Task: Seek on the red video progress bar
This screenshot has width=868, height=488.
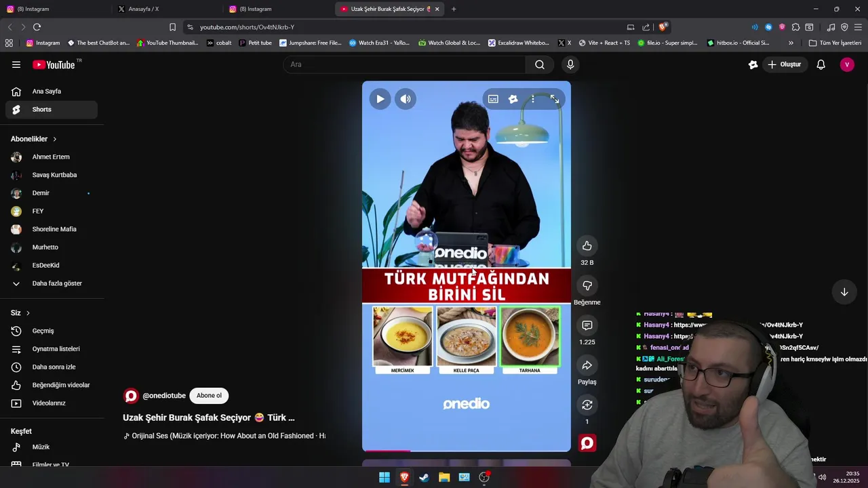Action: [x=467, y=450]
